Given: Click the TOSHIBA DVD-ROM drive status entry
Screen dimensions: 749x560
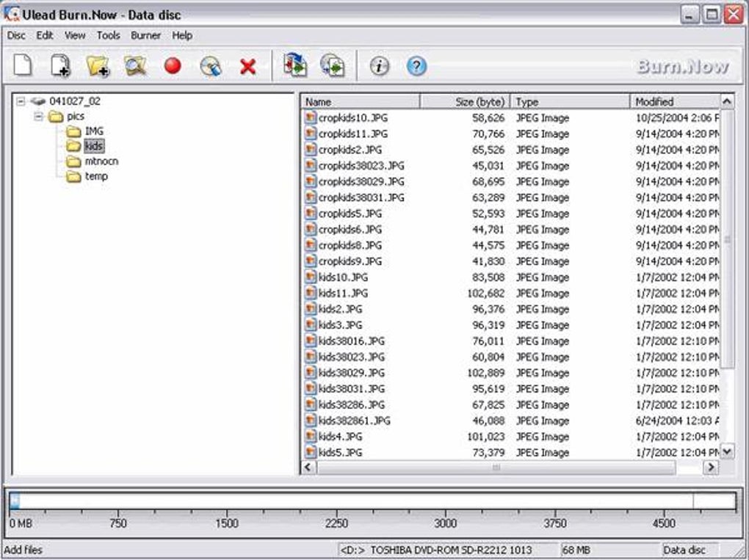Looking at the screenshot, I should (448, 550).
